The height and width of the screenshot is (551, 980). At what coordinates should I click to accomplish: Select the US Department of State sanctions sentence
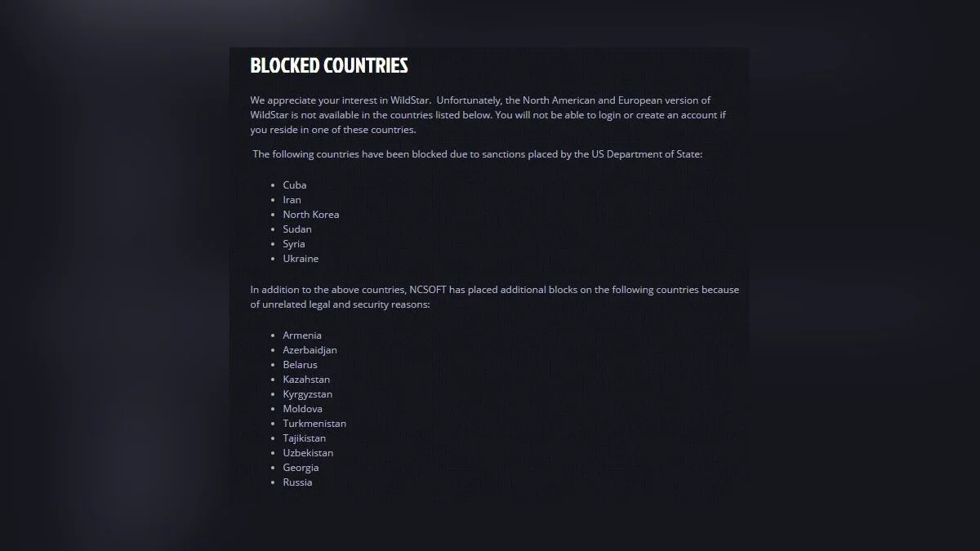(477, 154)
